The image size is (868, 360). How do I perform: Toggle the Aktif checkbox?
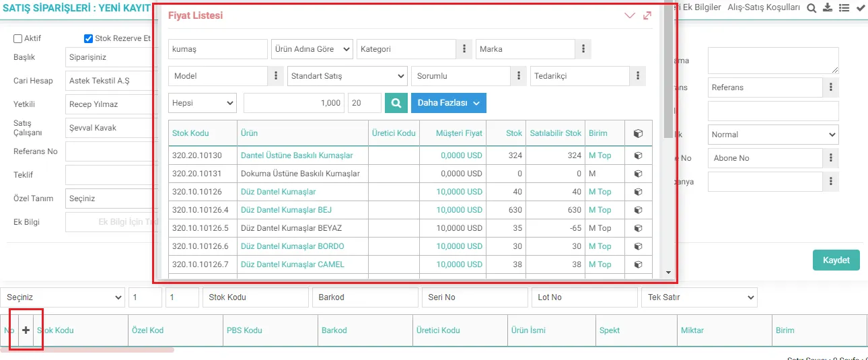click(18, 39)
